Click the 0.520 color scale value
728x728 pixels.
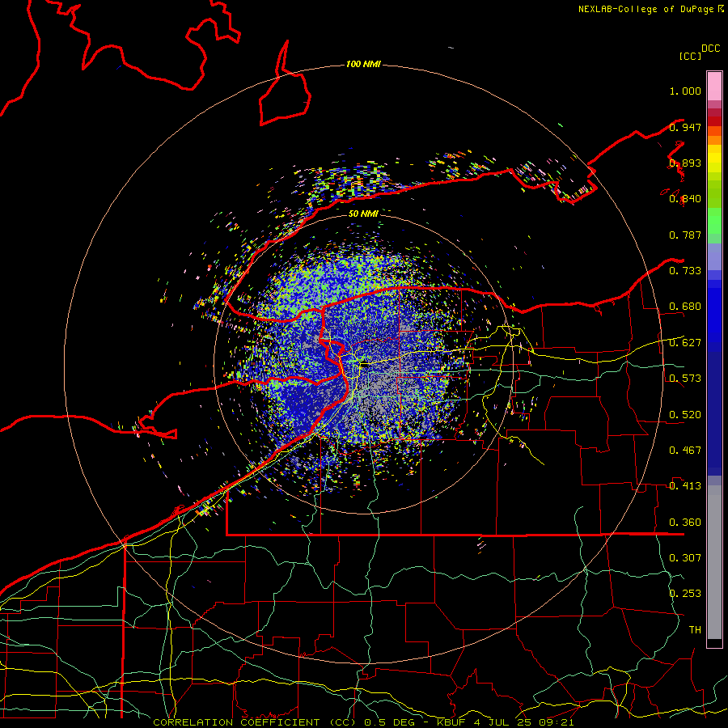[x=685, y=415]
